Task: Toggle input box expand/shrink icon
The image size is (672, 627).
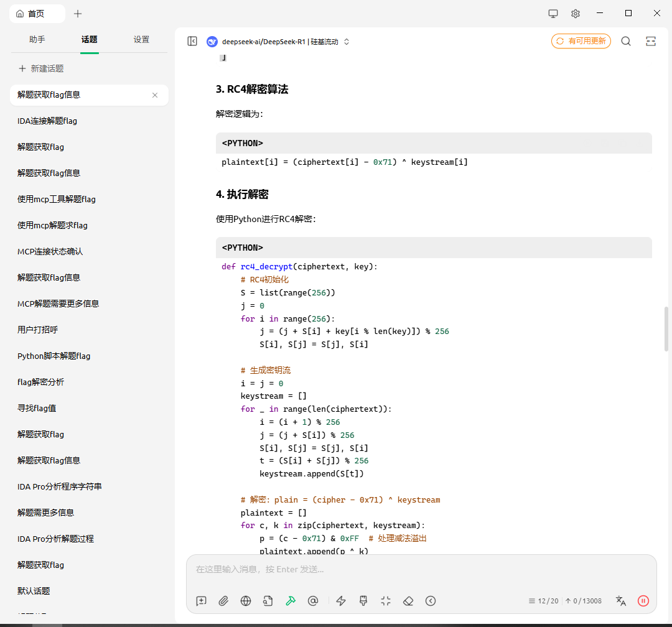Action: tap(386, 601)
